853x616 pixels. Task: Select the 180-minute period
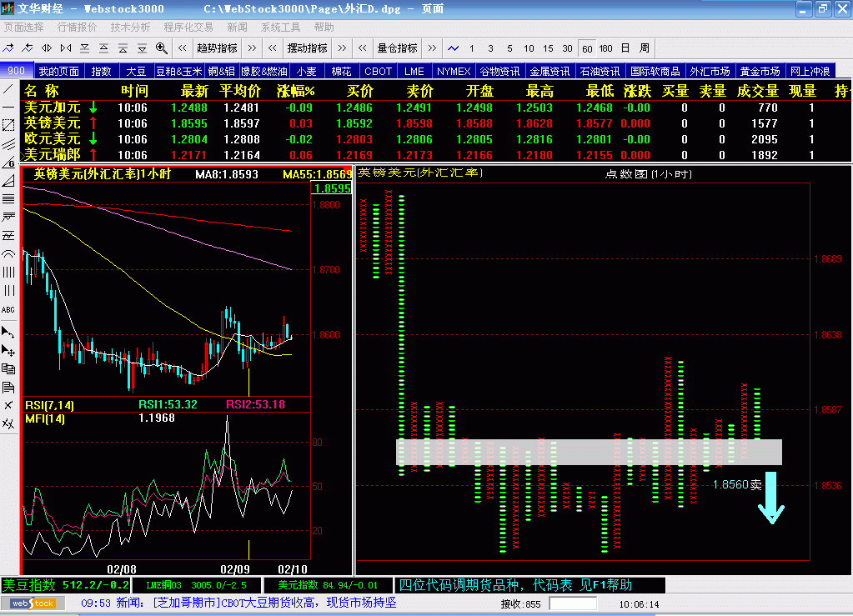(606, 48)
